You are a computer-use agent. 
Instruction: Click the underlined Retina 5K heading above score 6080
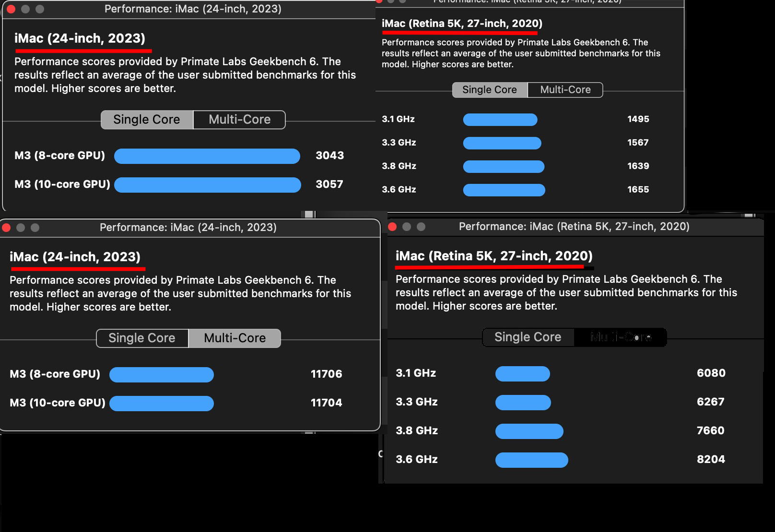tap(494, 256)
